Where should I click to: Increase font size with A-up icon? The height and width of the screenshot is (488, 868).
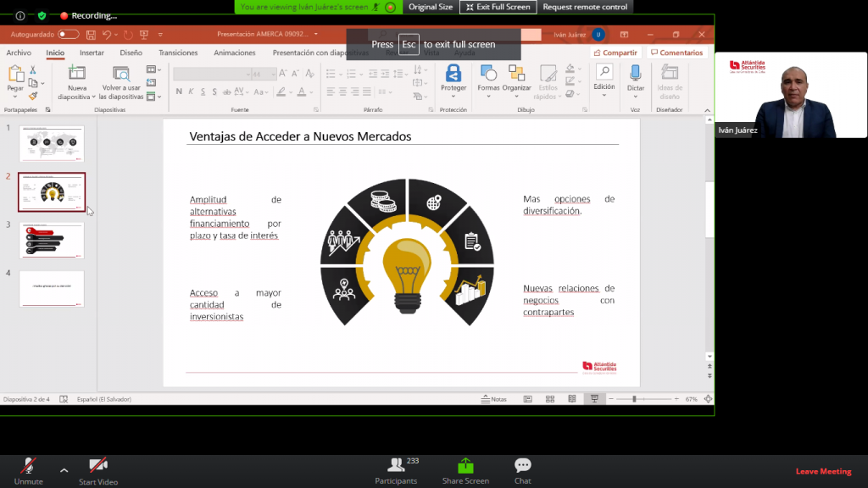283,73
